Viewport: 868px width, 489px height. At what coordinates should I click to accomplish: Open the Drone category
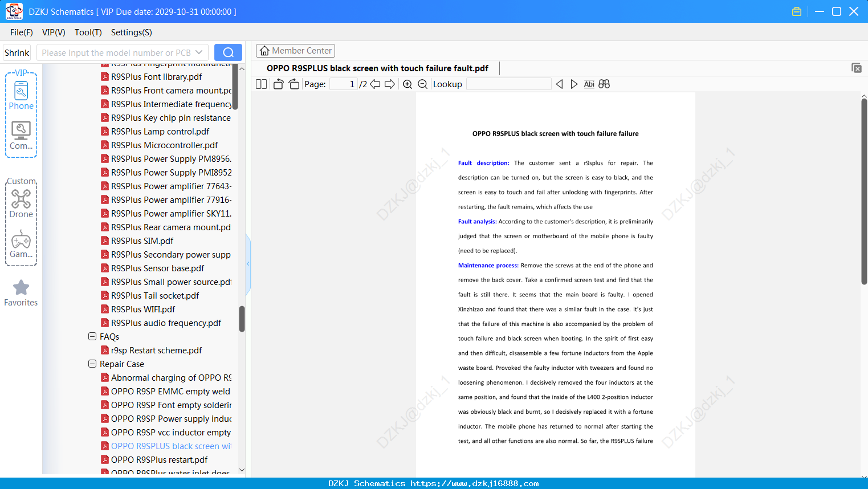[21, 203]
